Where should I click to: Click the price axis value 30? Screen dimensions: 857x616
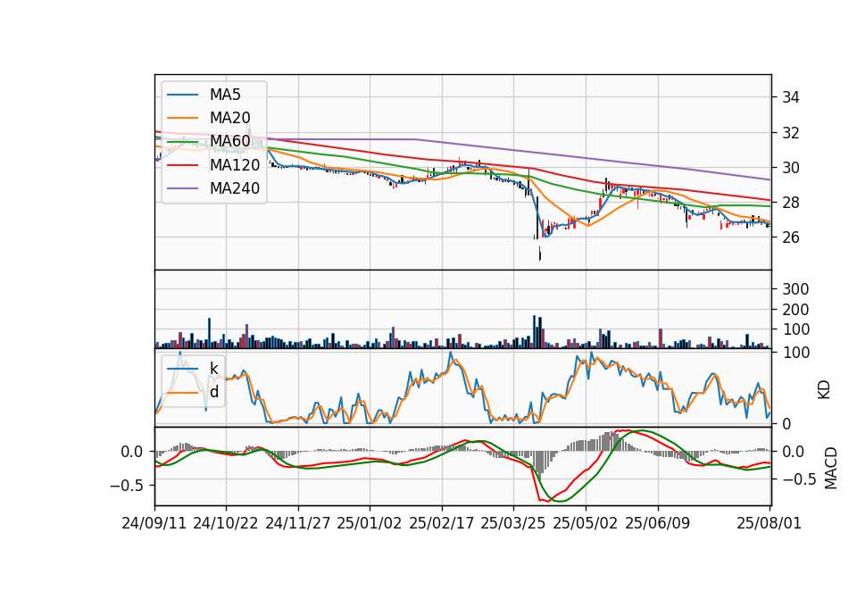click(x=791, y=168)
